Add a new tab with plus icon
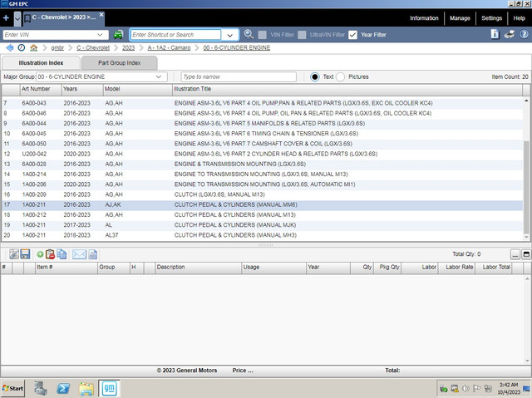Screen dimensions: 532x398 (x=6, y=18)
